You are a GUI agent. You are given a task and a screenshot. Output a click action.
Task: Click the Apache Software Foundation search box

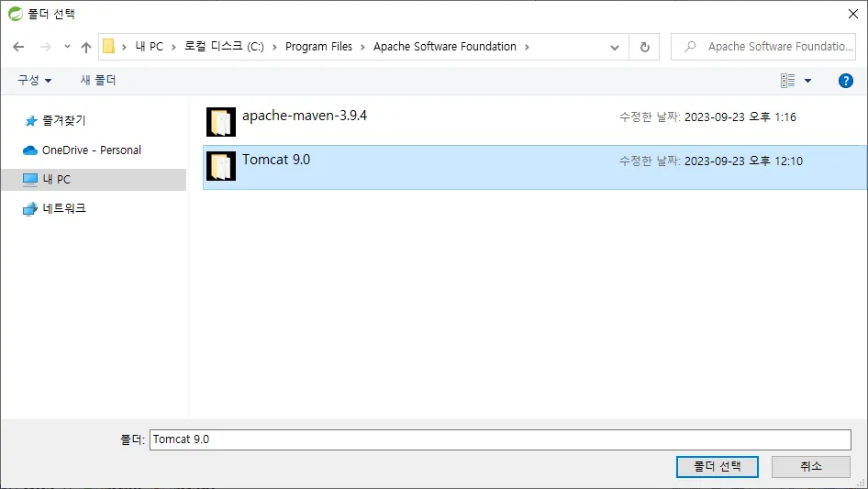point(763,47)
